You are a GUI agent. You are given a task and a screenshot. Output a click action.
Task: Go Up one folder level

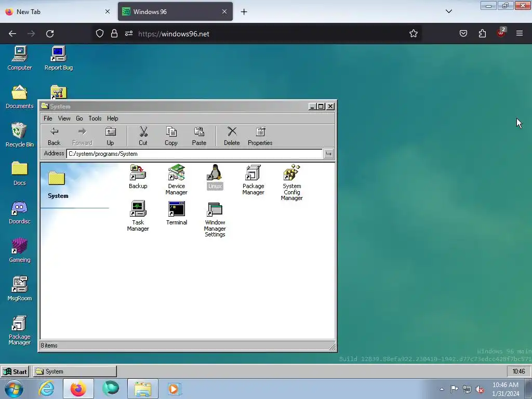[x=110, y=136]
